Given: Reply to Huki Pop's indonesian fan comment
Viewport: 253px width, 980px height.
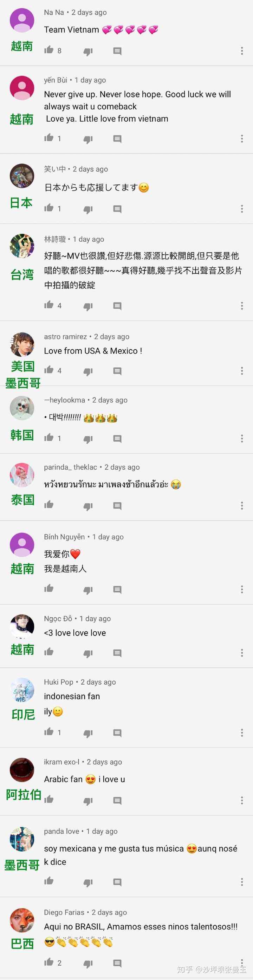Looking at the screenshot, I should [117, 733].
